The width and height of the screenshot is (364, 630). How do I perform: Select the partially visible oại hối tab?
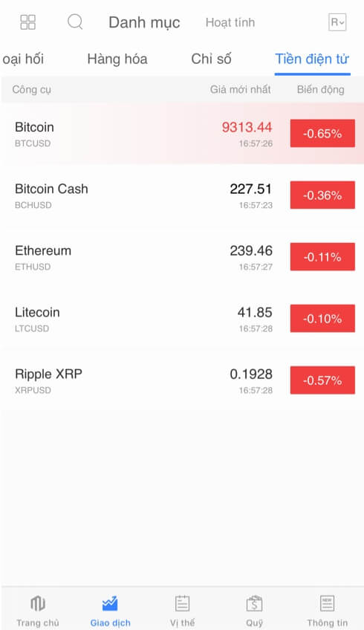click(x=23, y=59)
